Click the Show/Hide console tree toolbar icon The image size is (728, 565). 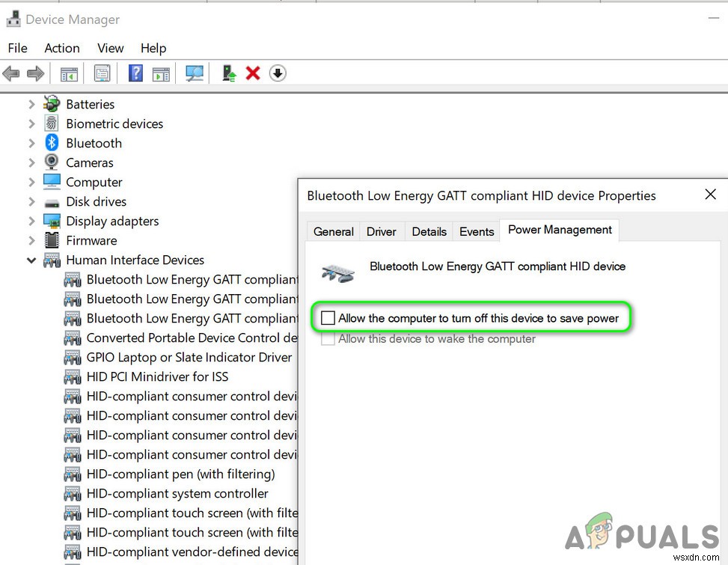[x=69, y=73]
